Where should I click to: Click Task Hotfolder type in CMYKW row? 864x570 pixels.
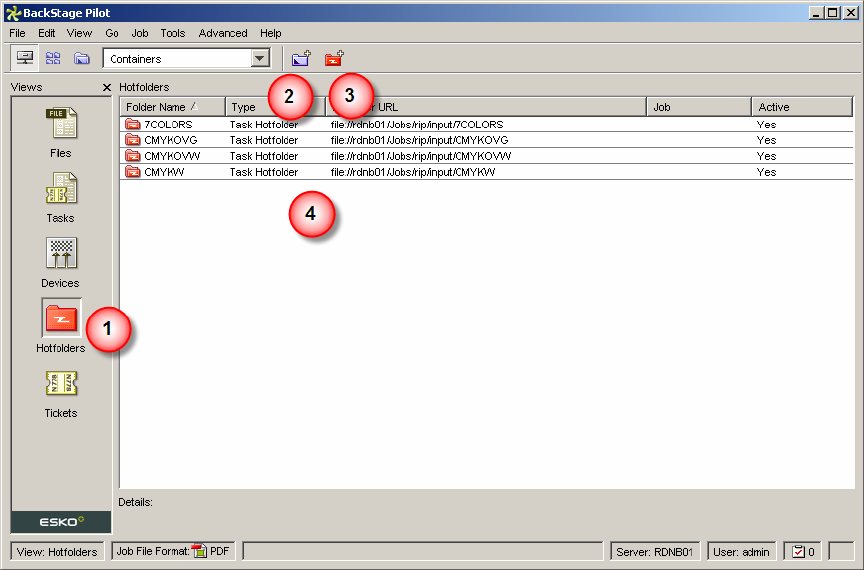point(264,172)
